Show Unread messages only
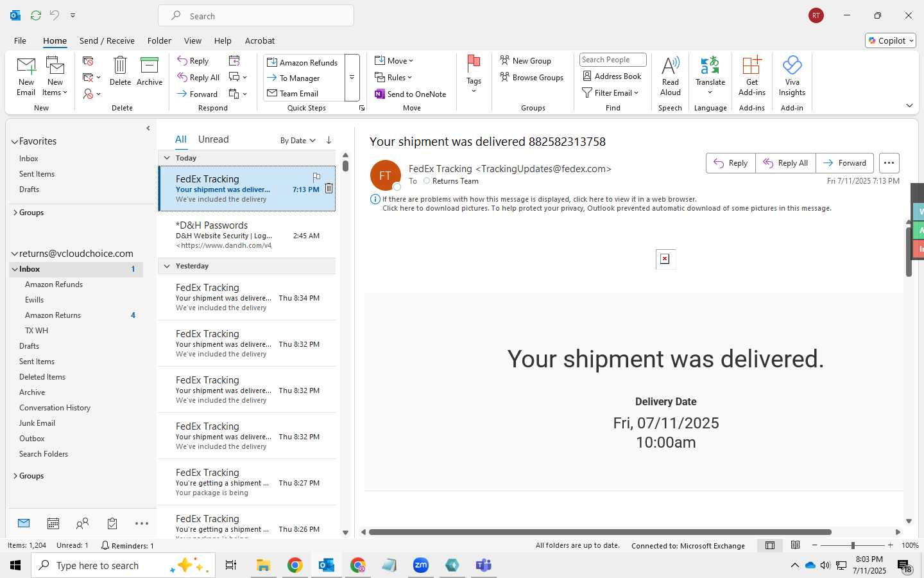Screen dimensions: 924x578 pos(213,139)
